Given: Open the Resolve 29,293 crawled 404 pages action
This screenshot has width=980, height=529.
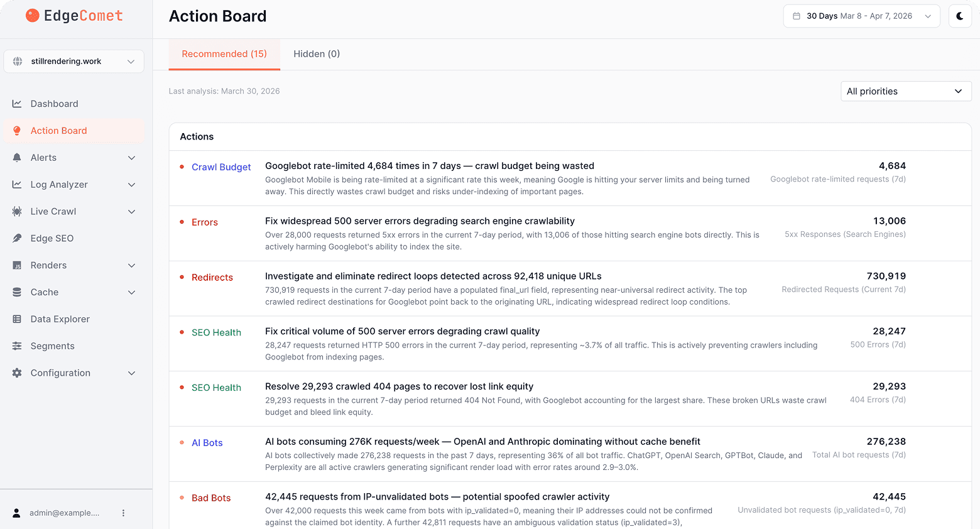Looking at the screenshot, I should 400,387.
